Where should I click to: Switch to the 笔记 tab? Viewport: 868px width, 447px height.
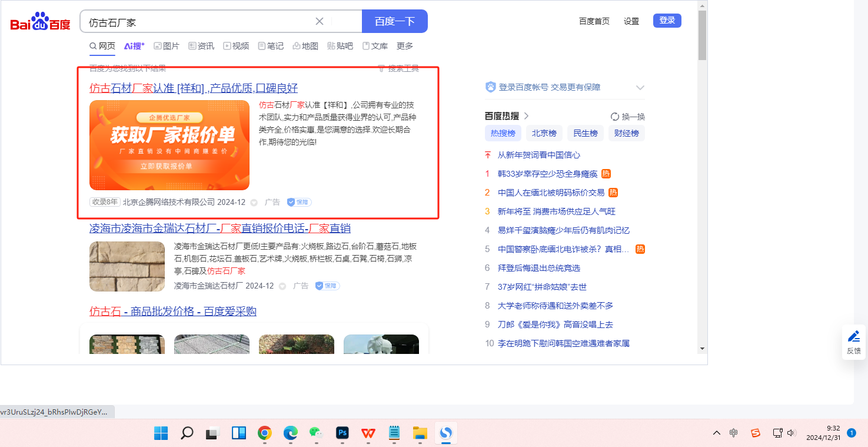271,46
